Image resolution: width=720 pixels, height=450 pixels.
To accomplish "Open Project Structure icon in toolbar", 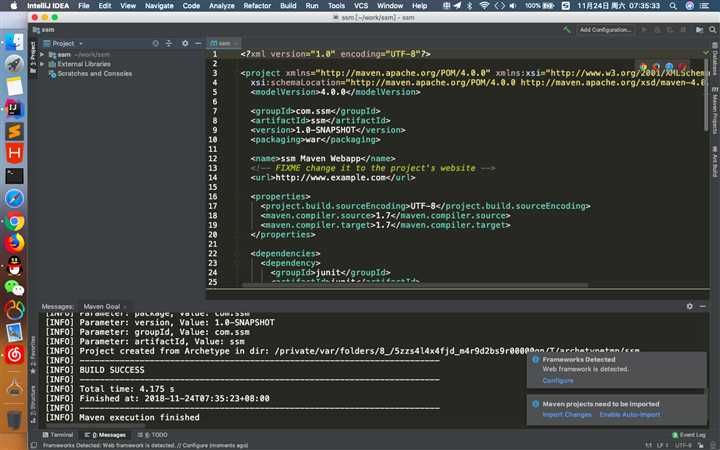I will 699,30.
